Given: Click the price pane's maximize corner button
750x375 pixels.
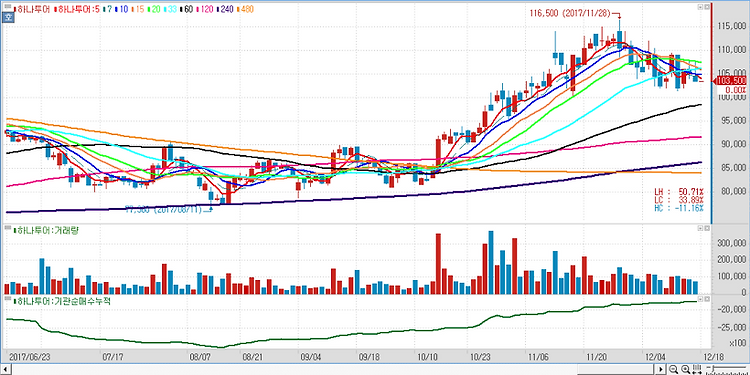Looking at the screenshot, I should [706, 8].
